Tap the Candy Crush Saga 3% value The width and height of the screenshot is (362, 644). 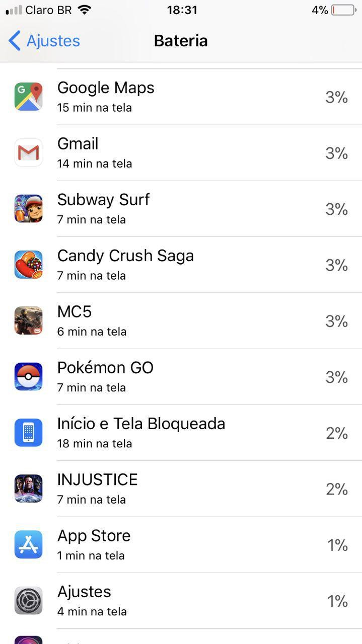click(336, 265)
